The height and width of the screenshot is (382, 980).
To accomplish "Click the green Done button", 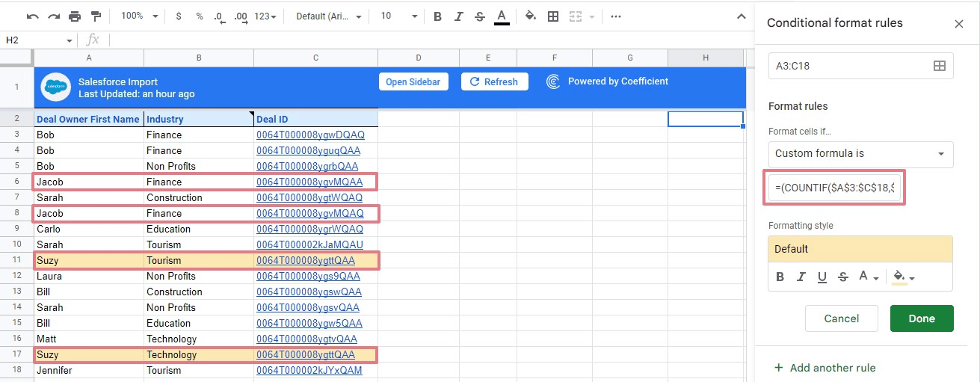I will coord(921,318).
